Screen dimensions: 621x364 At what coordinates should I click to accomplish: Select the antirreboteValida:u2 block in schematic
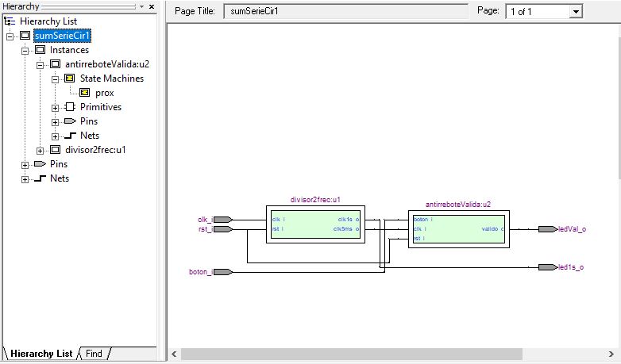coord(458,228)
